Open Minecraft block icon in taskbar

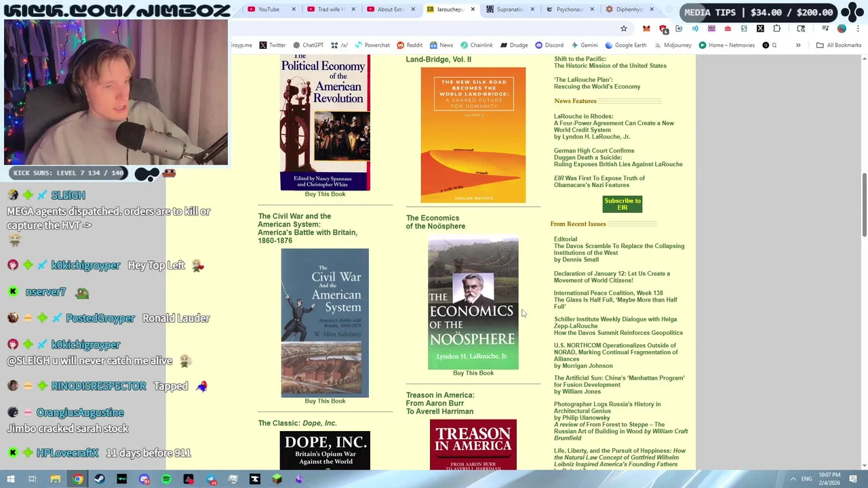(277, 479)
